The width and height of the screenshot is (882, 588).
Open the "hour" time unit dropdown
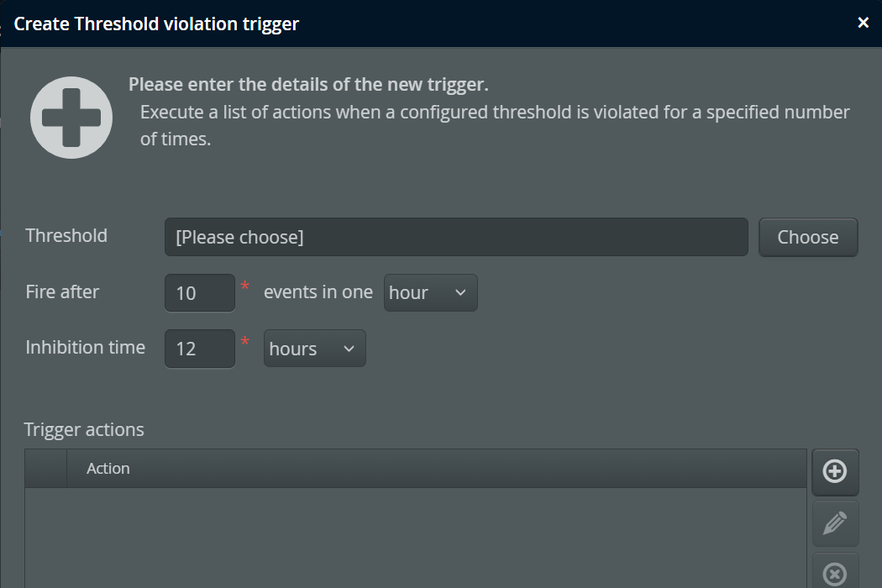tap(430, 292)
